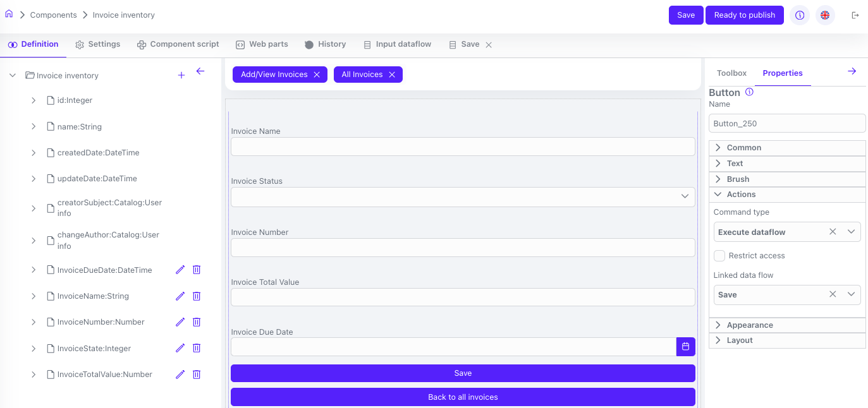This screenshot has height=408, width=868.
Task: Click the info icon in top bar
Action: [x=800, y=15]
